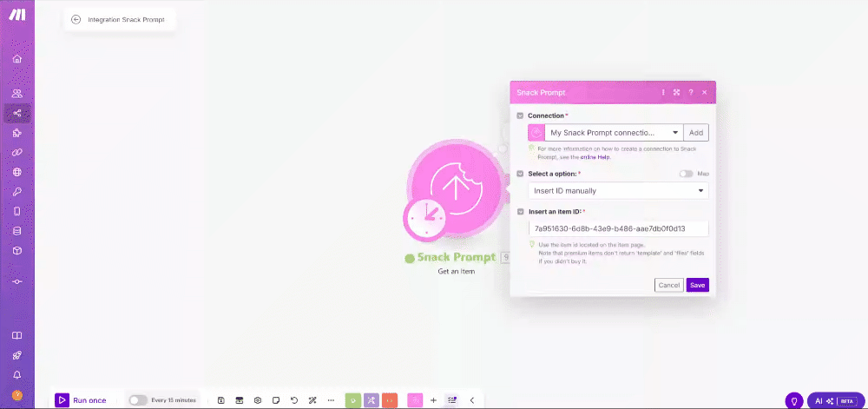Viewport: 868px width, 409px height.
Task: Open Data stores database icon in sidebar
Action: [17, 231]
